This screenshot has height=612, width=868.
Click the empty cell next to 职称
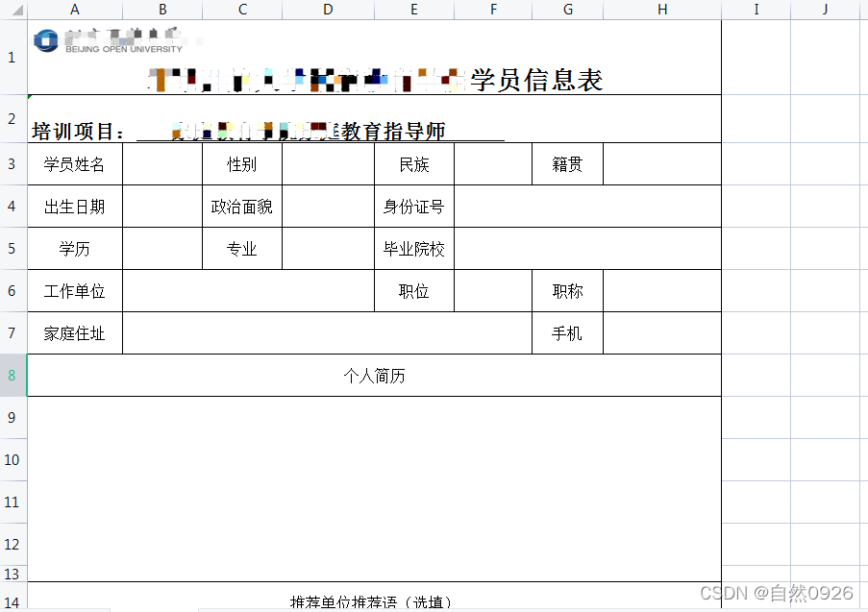pyautogui.click(x=662, y=290)
